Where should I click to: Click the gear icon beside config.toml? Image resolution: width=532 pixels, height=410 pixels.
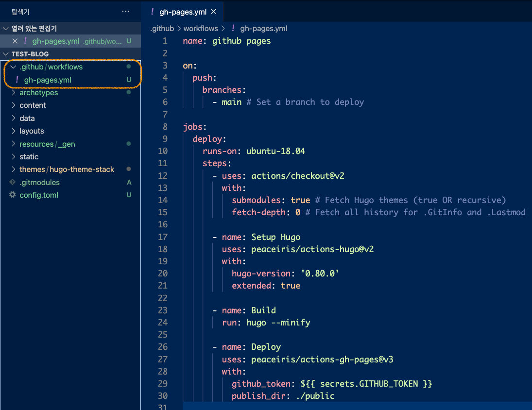point(13,195)
